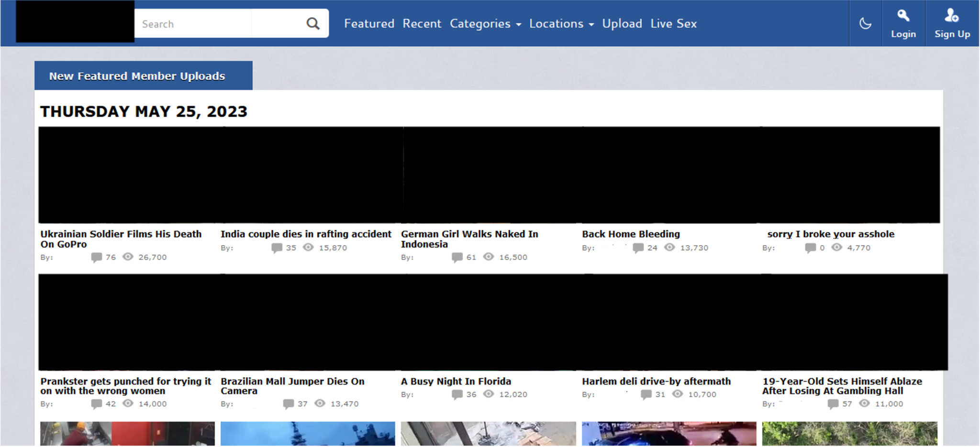Viewport: 980px width, 447px height.
Task: Click the Sign Up user icon
Action: point(951,16)
